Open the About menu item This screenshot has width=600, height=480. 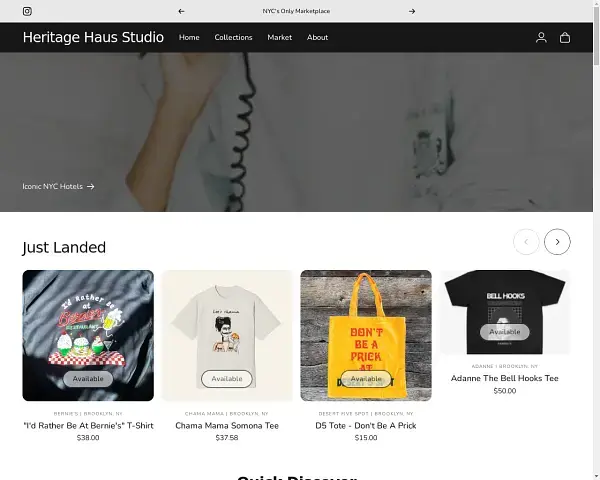(317, 37)
